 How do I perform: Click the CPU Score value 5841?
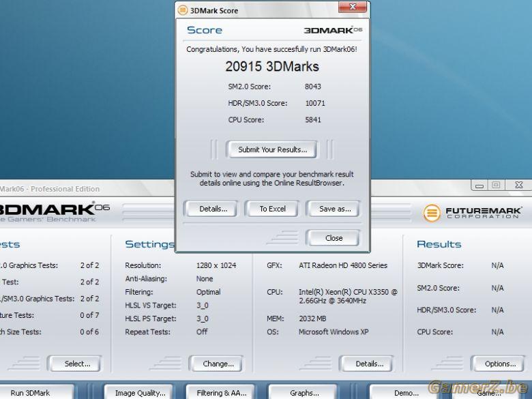click(x=312, y=120)
